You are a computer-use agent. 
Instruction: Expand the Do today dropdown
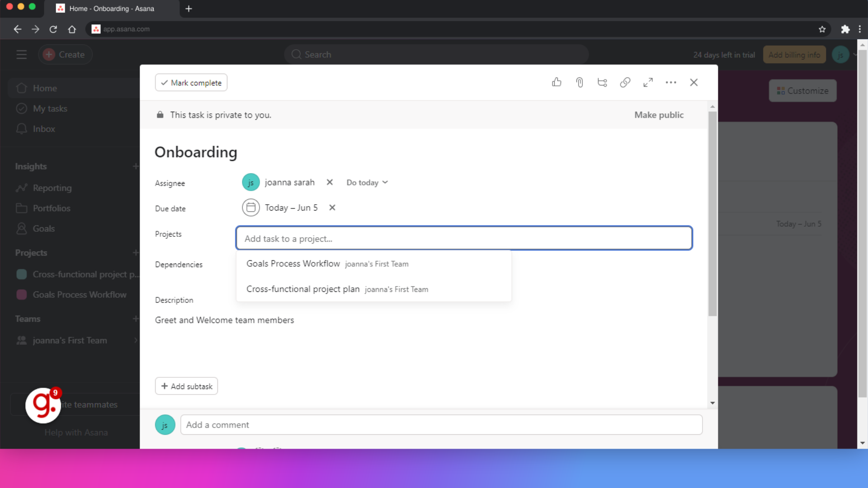(367, 183)
